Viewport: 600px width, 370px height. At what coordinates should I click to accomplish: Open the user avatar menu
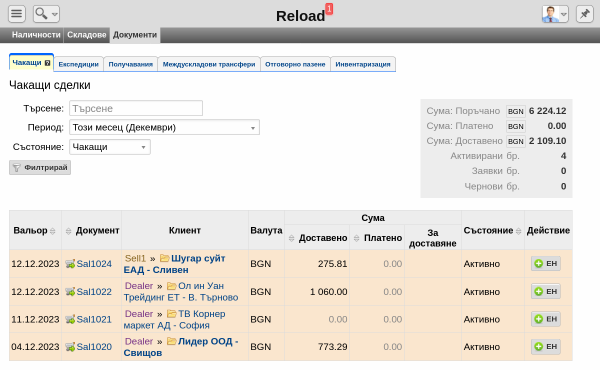pyautogui.click(x=555, y=14)
